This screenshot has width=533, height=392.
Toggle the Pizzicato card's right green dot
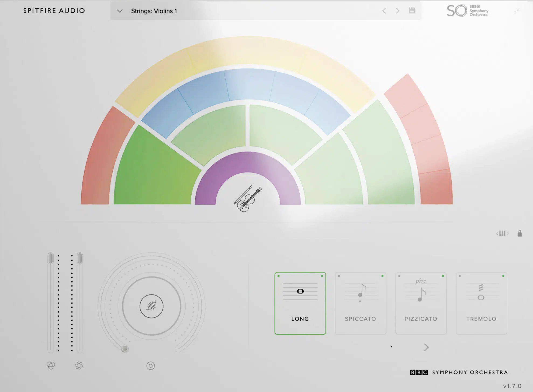pos(443,276)
